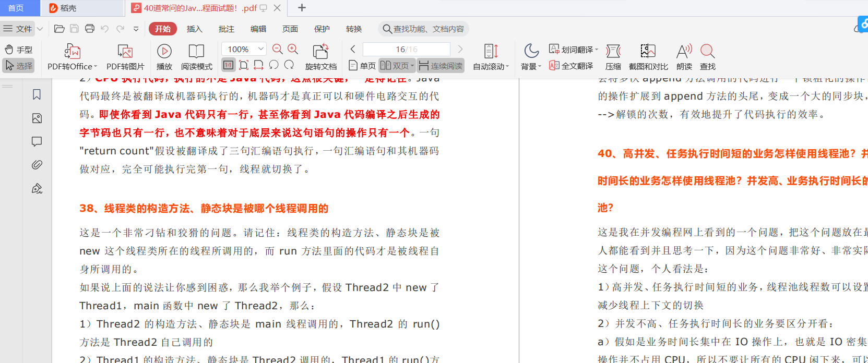Screen dimensions: 868x363
Task: Open the 保护 ribbon tab
Action: [322, 29]
